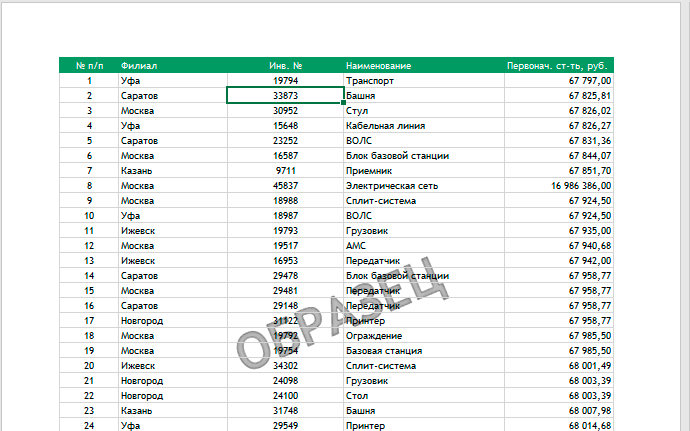690x431 pixels.
Task: Click the inventory number 9711 cell
Action: [x=285, y=171]
